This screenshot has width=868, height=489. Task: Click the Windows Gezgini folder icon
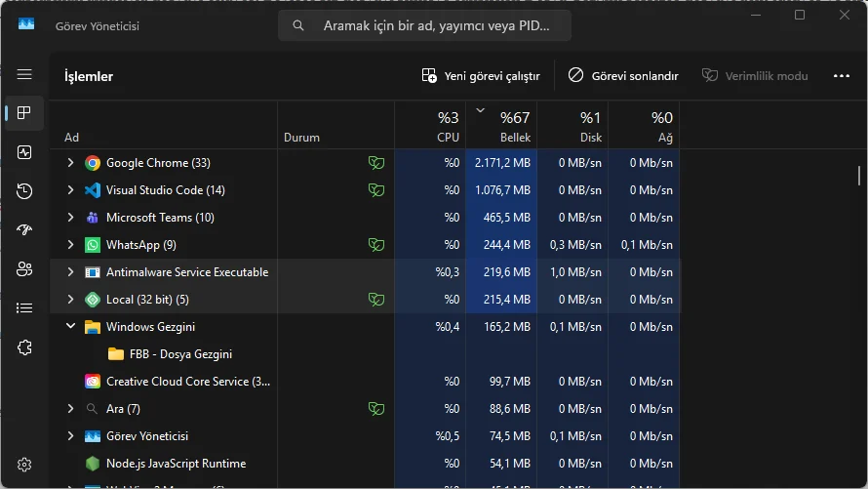pyautogui.click(x=93, y=327)
